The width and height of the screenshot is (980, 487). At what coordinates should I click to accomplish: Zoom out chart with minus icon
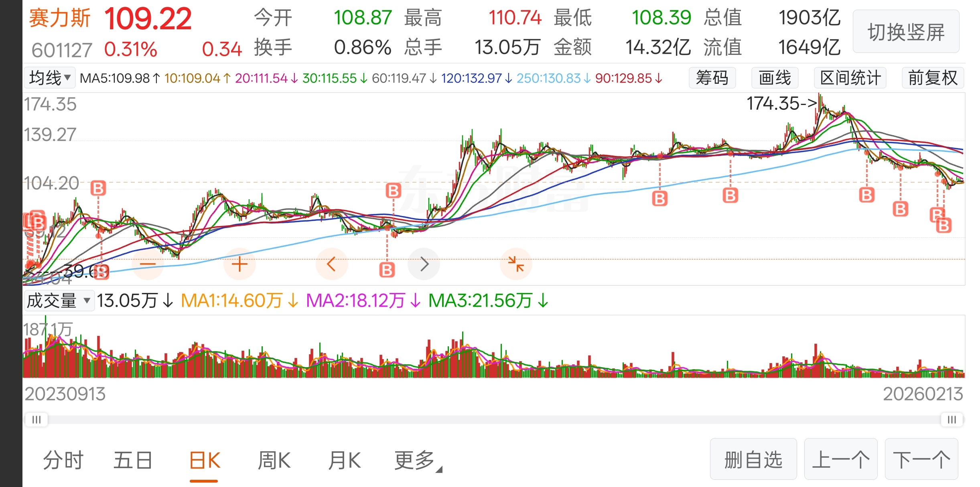point(148,264)
